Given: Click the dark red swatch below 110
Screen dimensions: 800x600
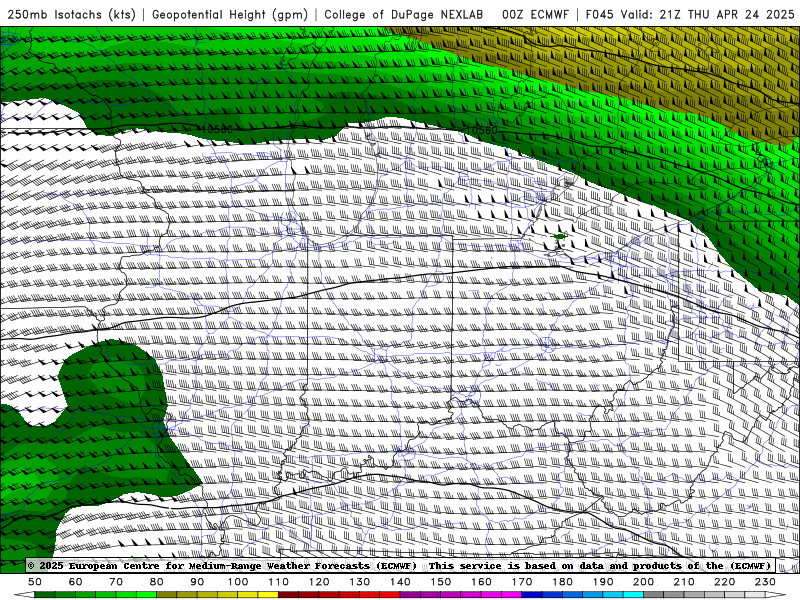Looking at the screenshot, I should pyautogui.click(x=288, y=595).
